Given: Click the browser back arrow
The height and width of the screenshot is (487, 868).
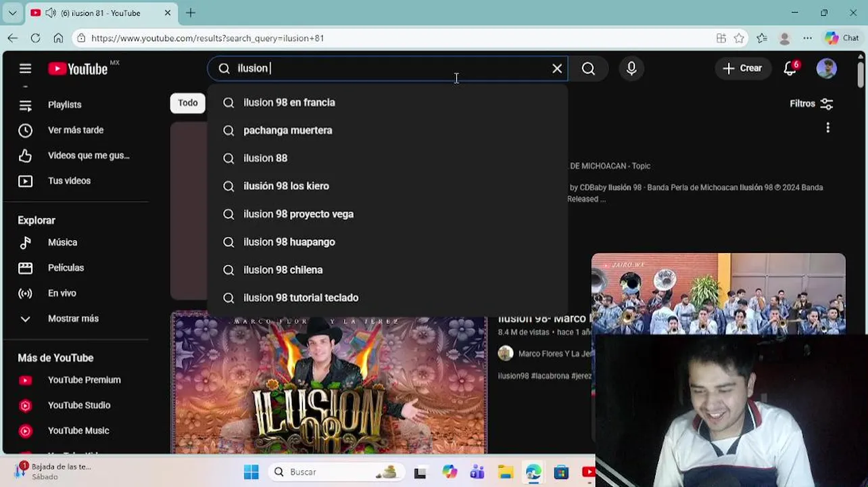Looking at the screenshot, I should click(x=13, y=38).
